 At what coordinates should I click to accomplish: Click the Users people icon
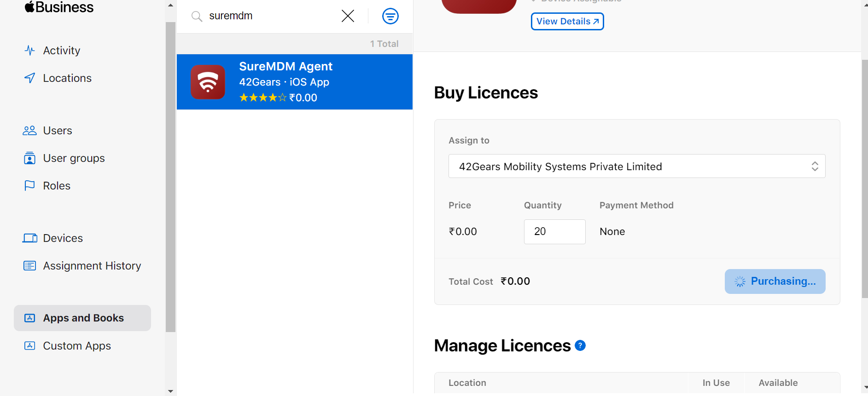click(x=30, y=131)
